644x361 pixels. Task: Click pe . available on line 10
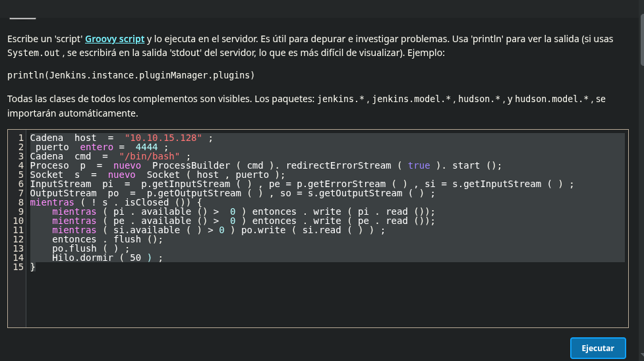pyautogui.click(x=152, y=221)
